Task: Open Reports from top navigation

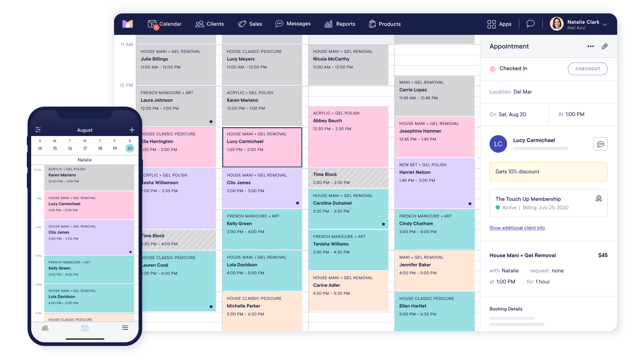Action: pos(340,24)
